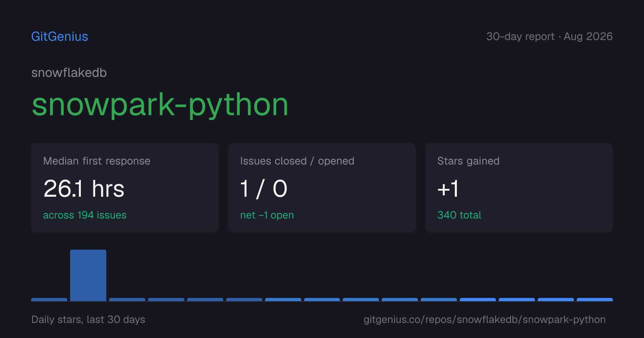
Task: Click the 'Stars gained' label
Action: pos(468,161)
